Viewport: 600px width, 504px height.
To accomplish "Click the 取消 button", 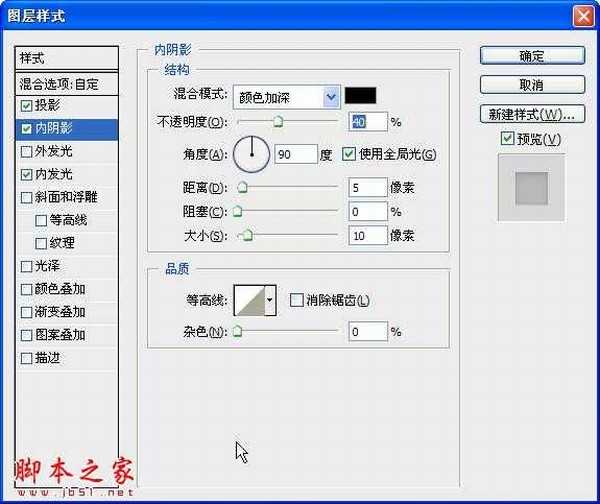I will tap(531, 85).
